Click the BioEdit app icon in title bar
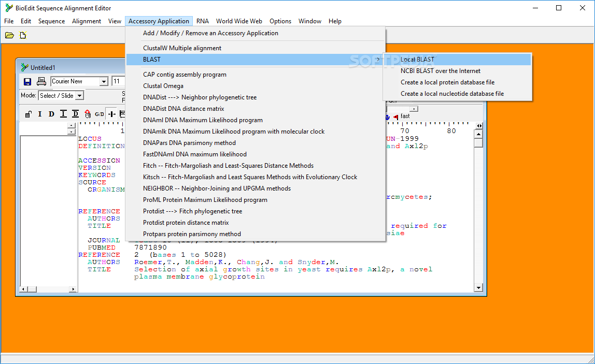 (x=9, y=8)
